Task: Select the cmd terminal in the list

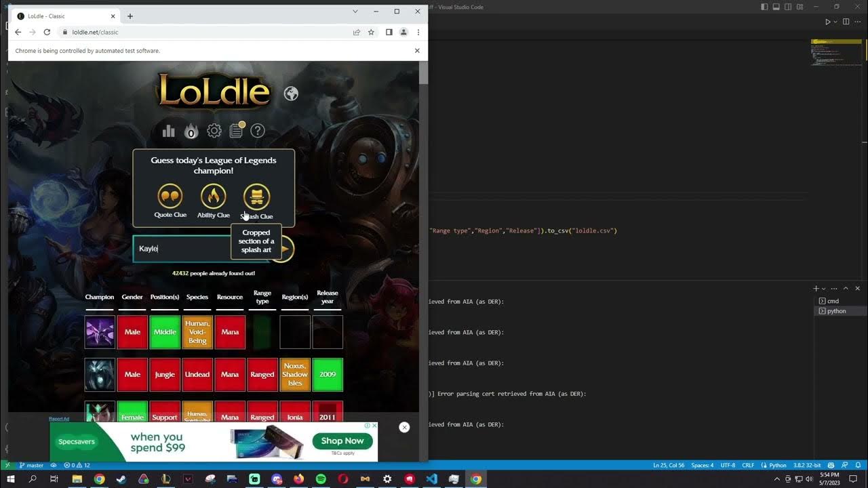Action: (840, 301)
